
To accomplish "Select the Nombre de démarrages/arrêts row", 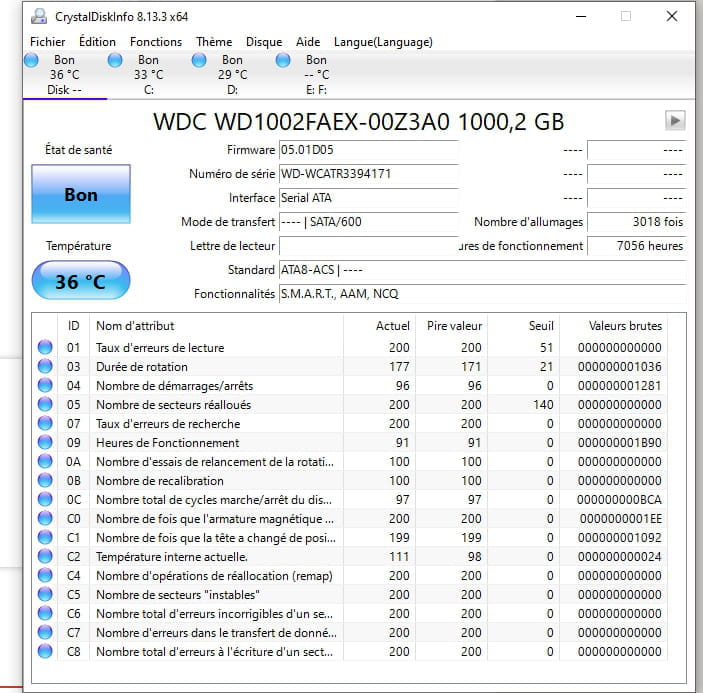I will tap(350, 385).
